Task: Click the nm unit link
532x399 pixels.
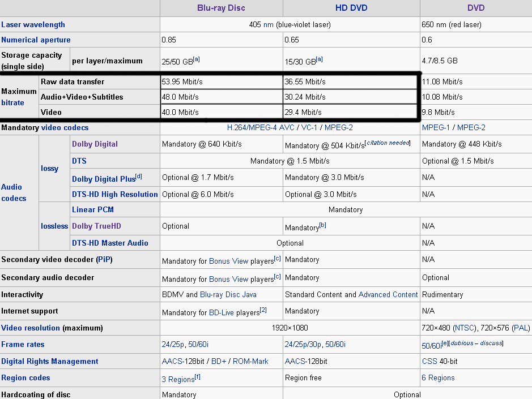Action: tap(268, 24)
